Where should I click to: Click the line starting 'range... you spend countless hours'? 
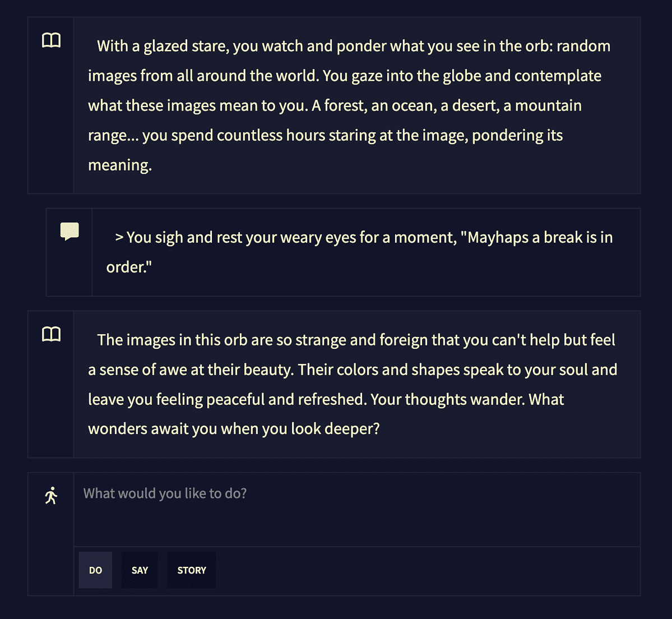pos(325,136)
